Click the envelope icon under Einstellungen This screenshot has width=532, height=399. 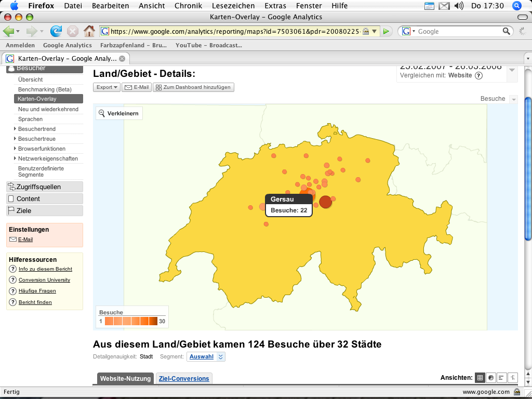coord(13,239)
